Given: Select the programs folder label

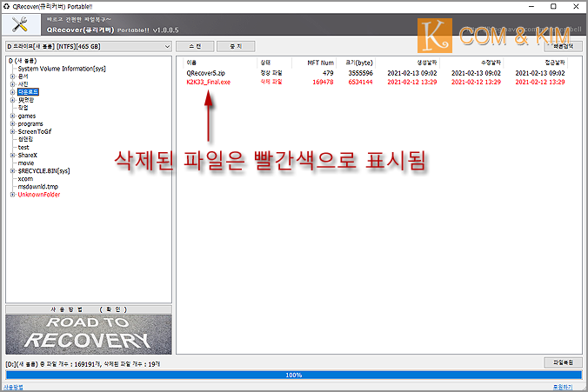Looking at the screenshot, I should [x=30, y=123].
